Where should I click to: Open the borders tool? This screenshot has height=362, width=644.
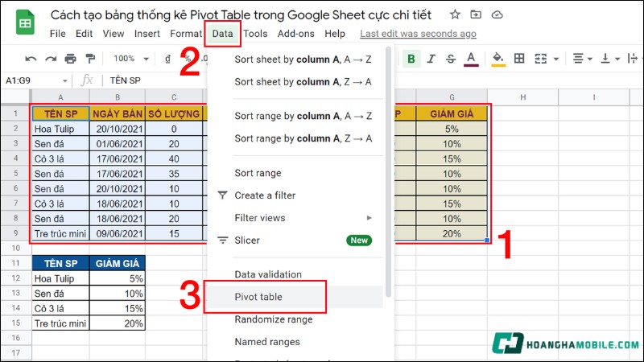[519, 59]
